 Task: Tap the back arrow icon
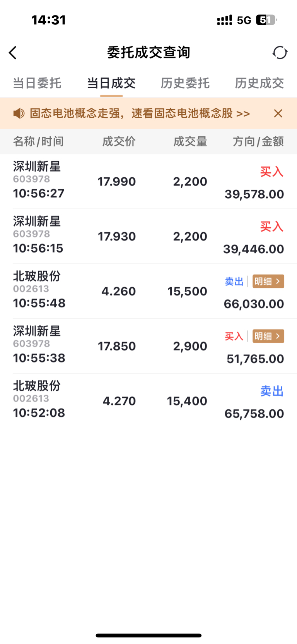coord(13,53)
